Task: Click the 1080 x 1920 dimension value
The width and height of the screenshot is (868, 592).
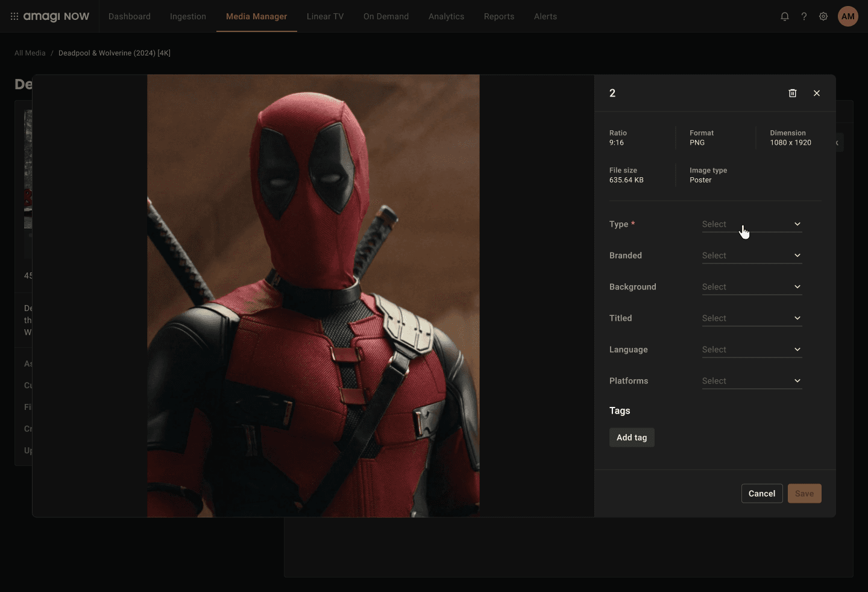Action: [790, 143]
